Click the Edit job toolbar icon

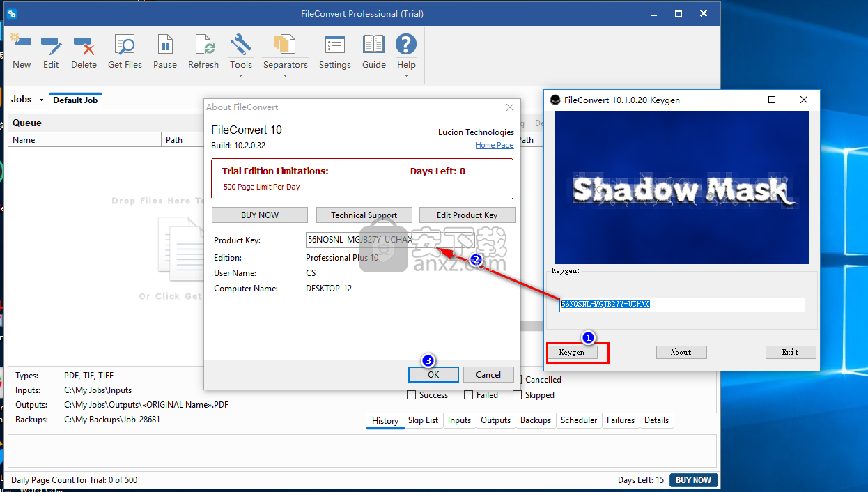[x=51, y=45]
